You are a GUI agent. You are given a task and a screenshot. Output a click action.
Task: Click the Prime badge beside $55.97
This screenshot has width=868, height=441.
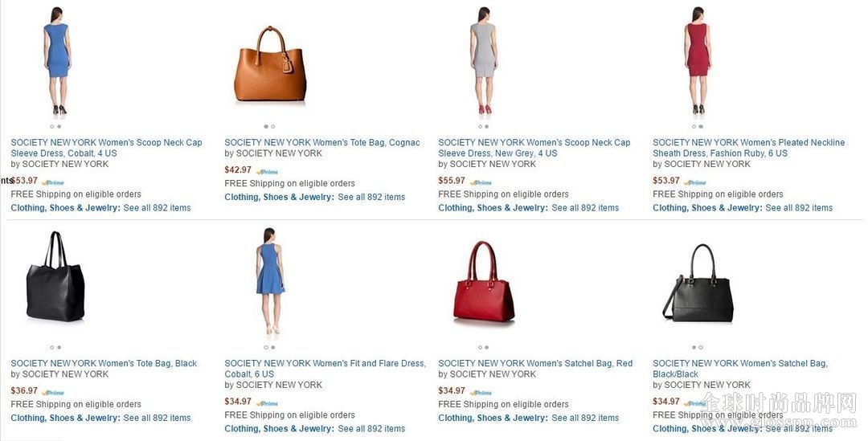481,182
